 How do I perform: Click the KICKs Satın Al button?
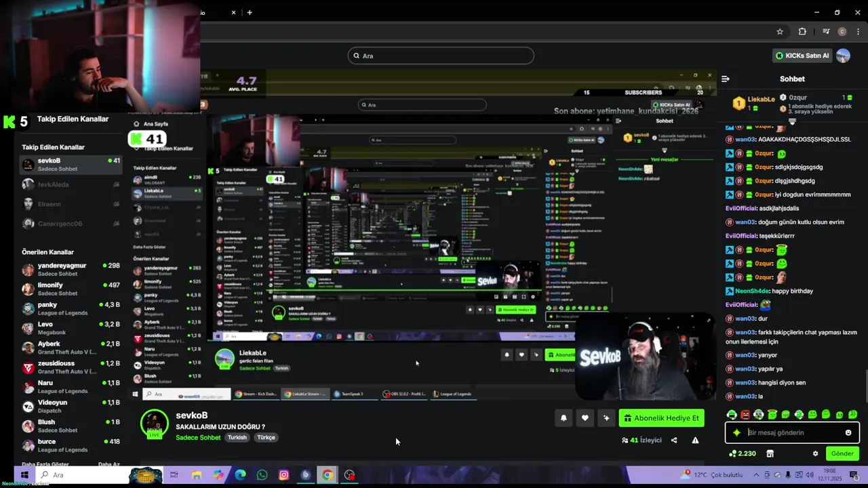click(x=802, y=56)
